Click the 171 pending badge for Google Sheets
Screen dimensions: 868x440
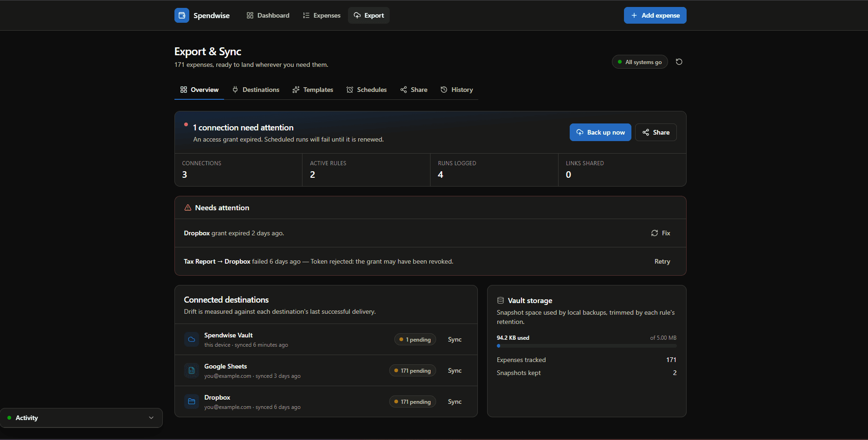coord(412,371)
